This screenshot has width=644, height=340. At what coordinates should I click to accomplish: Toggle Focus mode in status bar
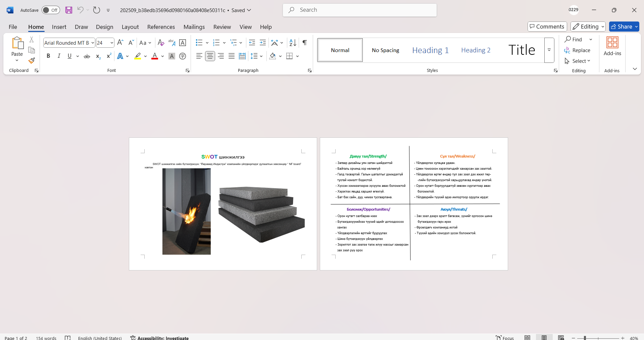coord(505,338)
